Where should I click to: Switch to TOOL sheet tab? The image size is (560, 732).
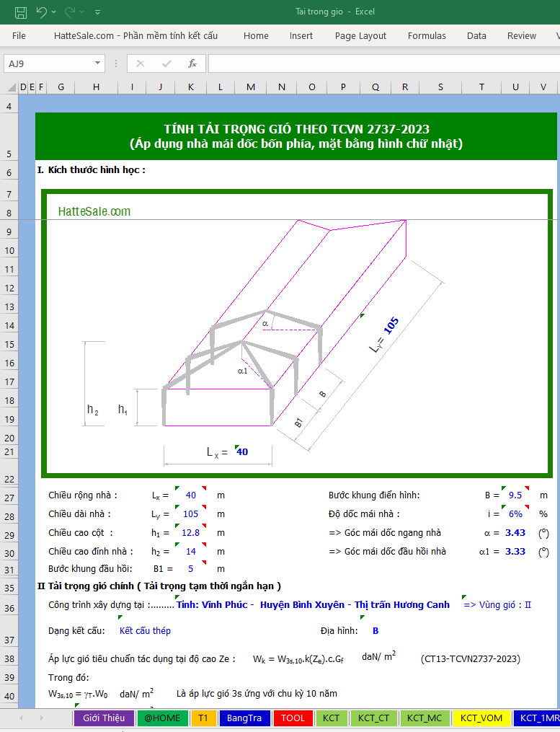[293, 718]
